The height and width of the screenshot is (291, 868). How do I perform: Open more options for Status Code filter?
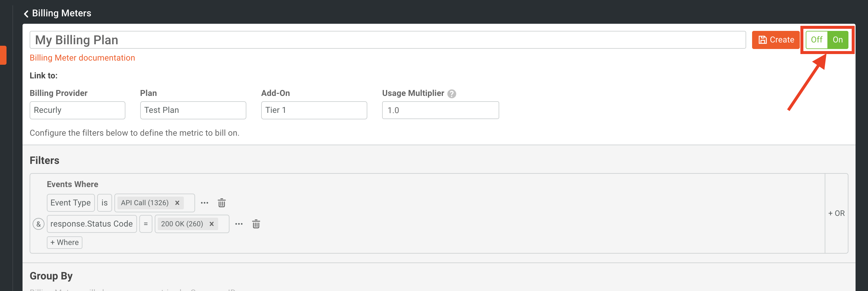click(x=239, y=224)
